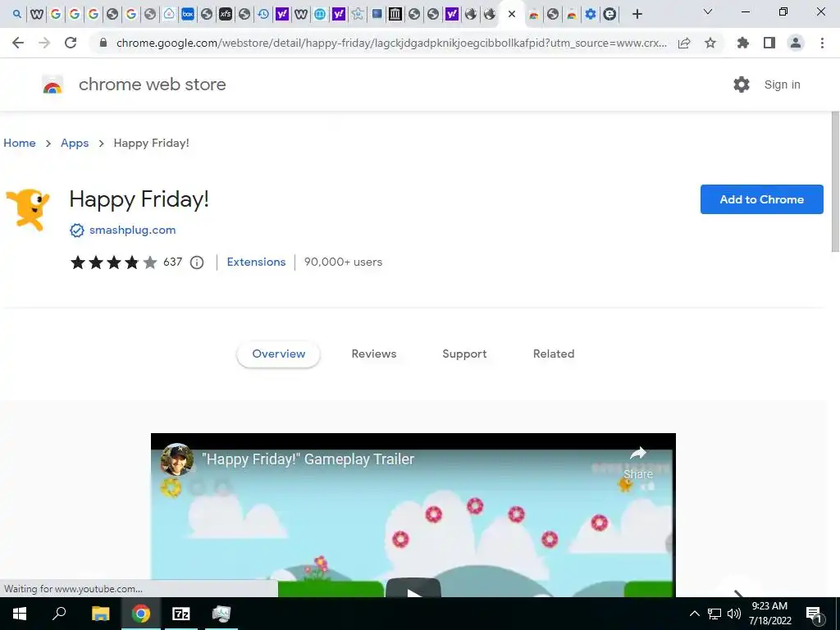Open the Extensions category link
The height and width of the screenshot is (630, 840).
256,262
